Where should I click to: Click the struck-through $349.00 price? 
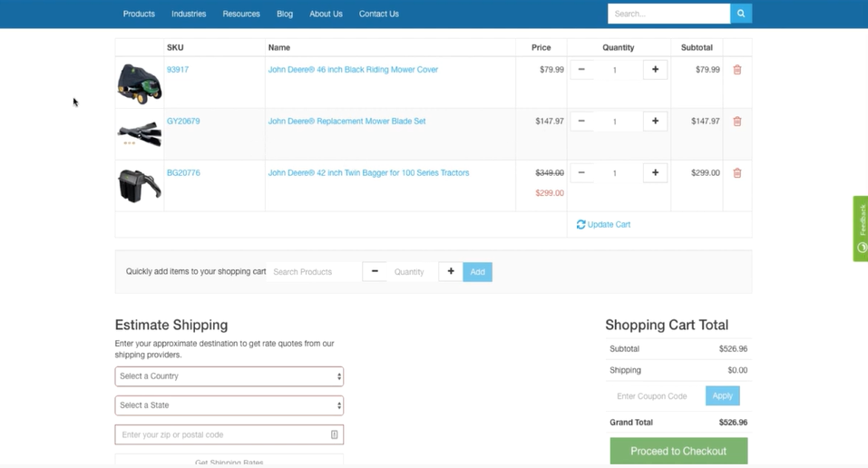coord(550,173)
